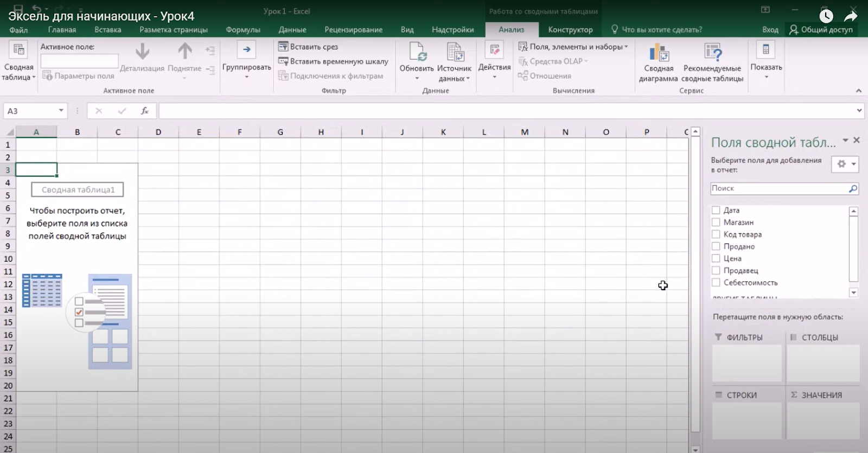Open the Name Box dropdown arrow

61,111
